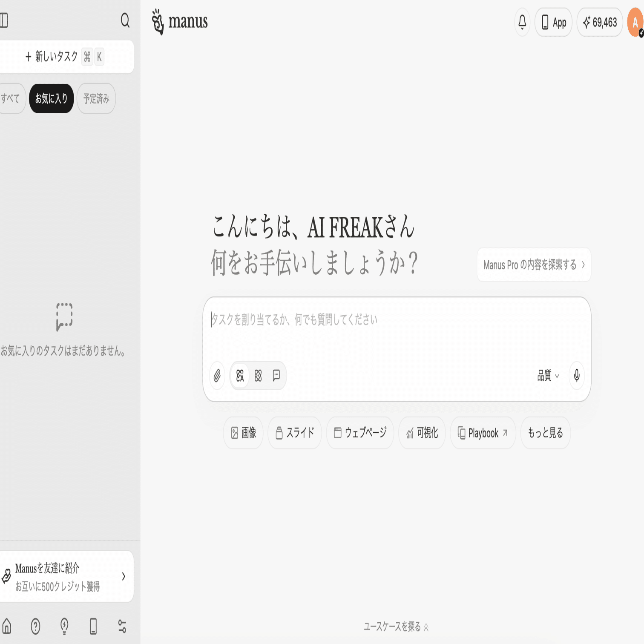Click the こんにちは、AI FREAKさん greeting

point(313,227)
